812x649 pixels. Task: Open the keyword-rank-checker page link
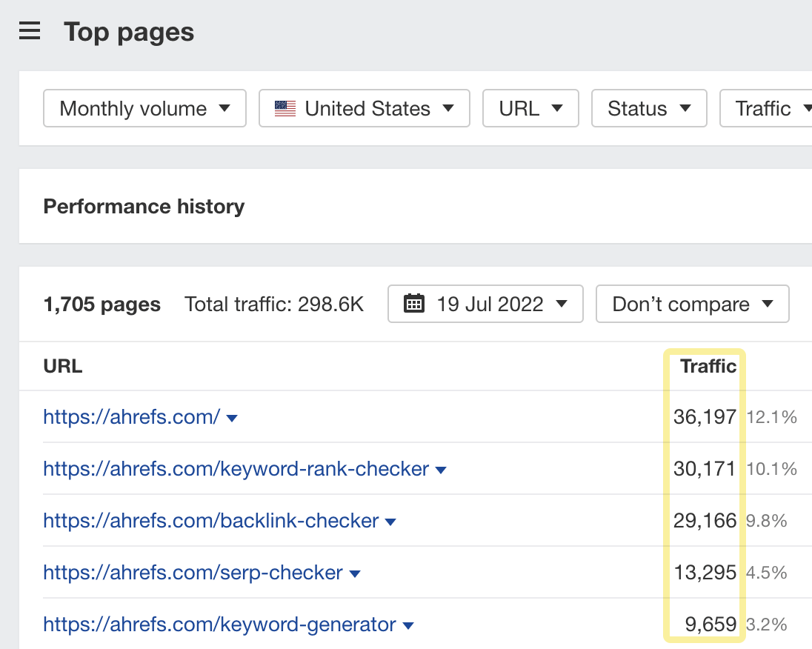pos(236,469)
